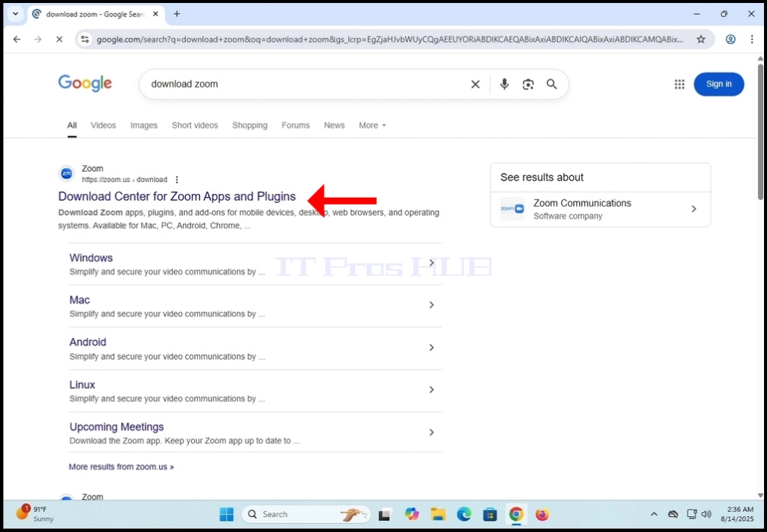Image resolution: width=767 pixels, height=532 pixels.
Task: Expand the Windows row chevron
Action: (431, 263)
